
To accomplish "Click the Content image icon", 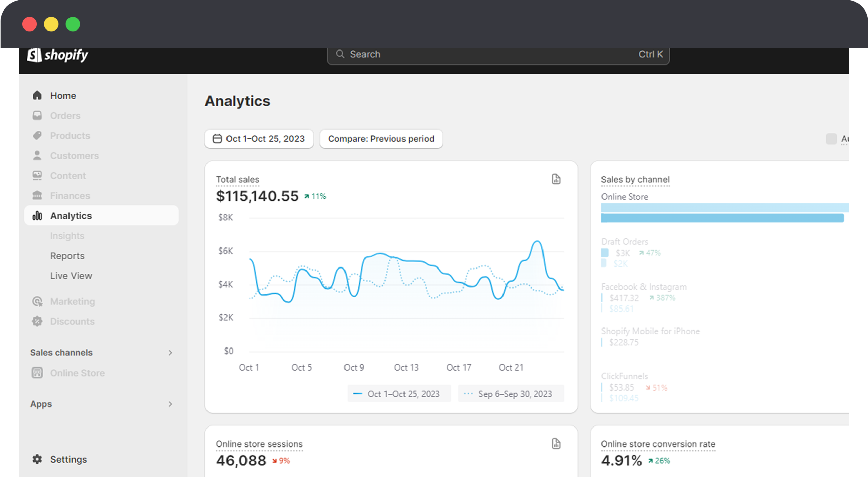I will [x=37, y=175].
